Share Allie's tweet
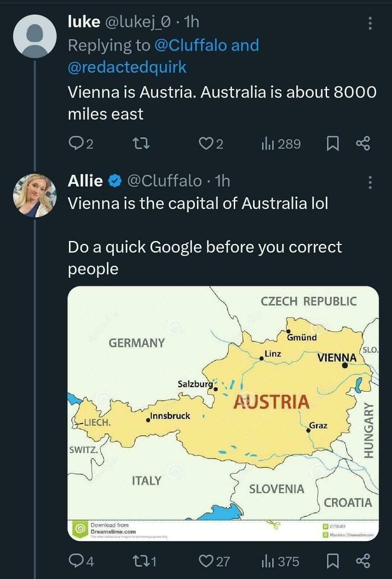The height and width of the screenshot is (579, 392). 363,561
